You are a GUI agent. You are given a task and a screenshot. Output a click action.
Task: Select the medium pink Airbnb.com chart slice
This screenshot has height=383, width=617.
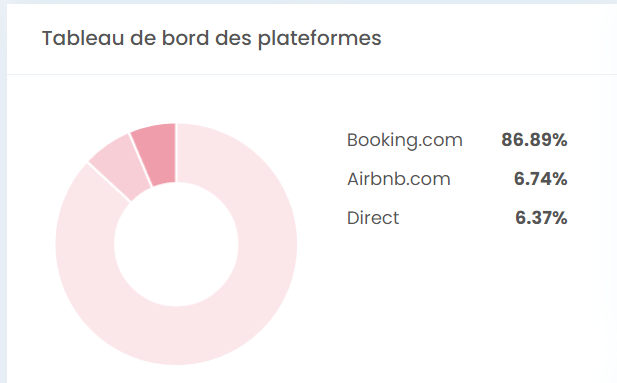pos(122,167)
